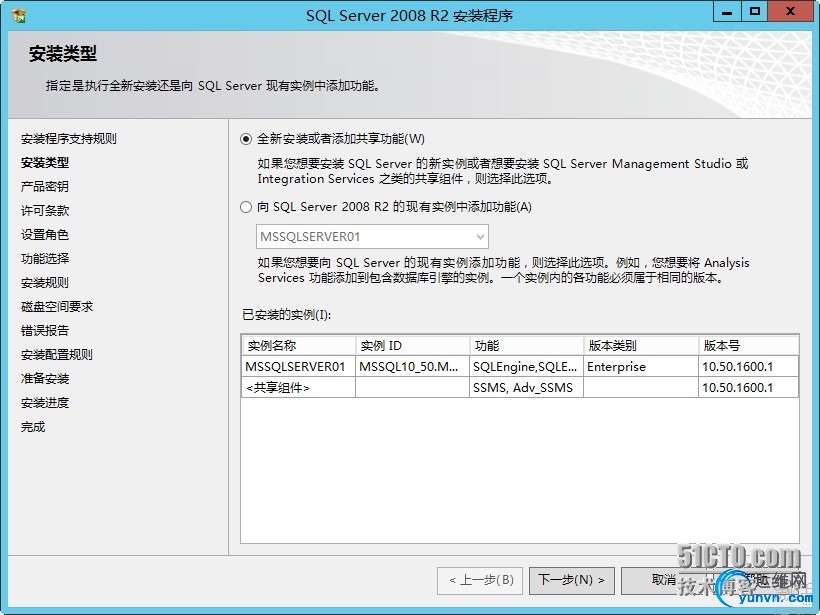This screenshot has height=615, width=820.
Task: Select the 设置角色 step in sidebar
Action: point(45,235)
